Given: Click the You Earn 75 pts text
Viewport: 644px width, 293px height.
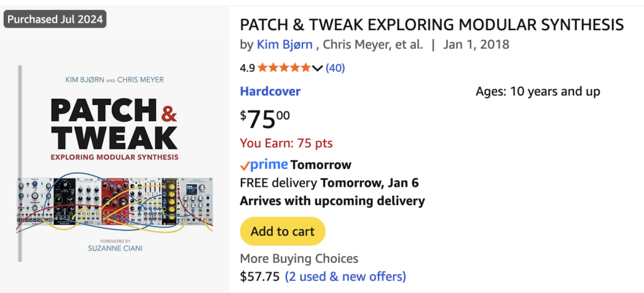Looking at the screenshot, I should click(286, 143).
